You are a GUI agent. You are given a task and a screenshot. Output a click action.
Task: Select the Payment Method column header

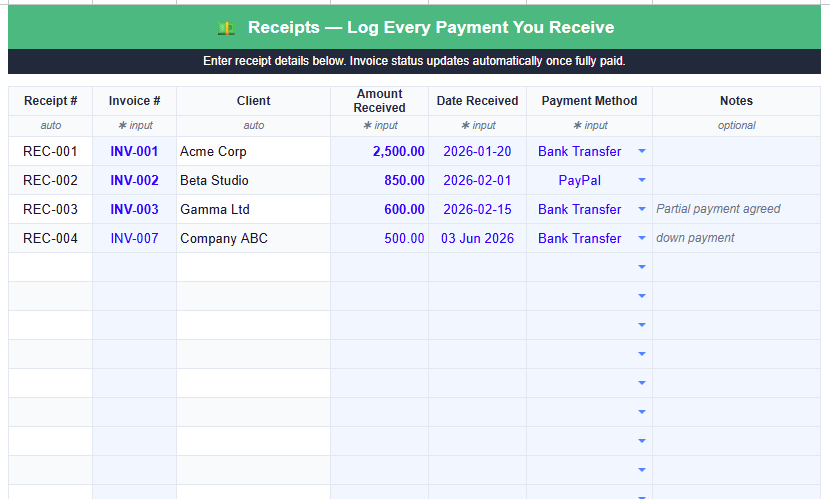pyautogui.click(x=589, y=101)
